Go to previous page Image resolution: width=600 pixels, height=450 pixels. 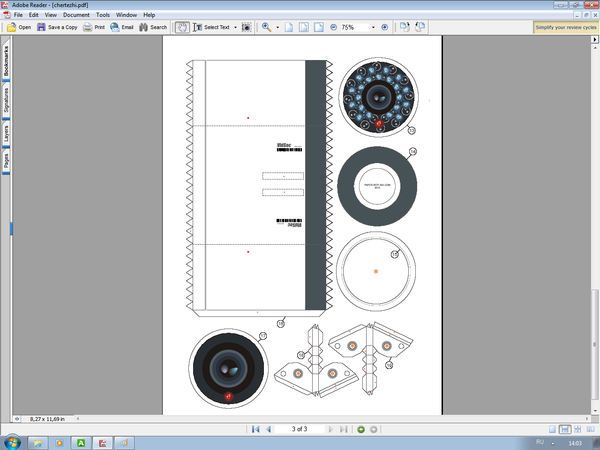tap(269, 429)
